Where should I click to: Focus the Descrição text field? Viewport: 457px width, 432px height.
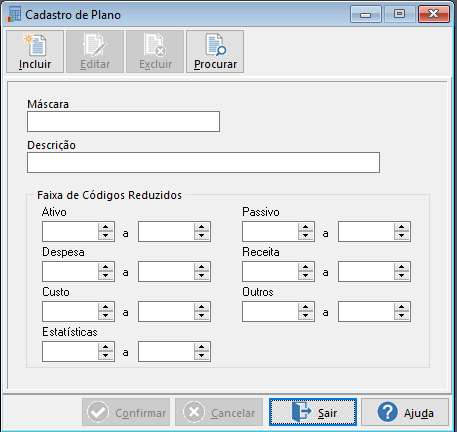click(x=203, y=163)
